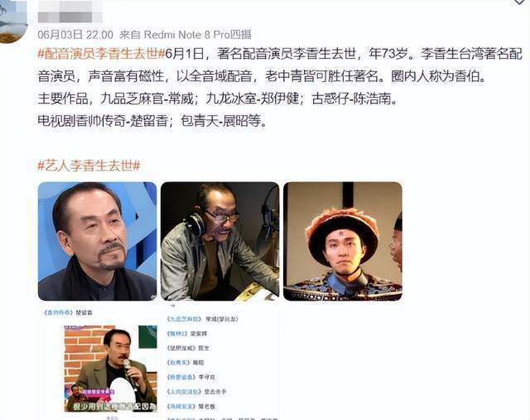Open the 《赌神2》 list link
The image size is (530, 420).
point(178,333)
